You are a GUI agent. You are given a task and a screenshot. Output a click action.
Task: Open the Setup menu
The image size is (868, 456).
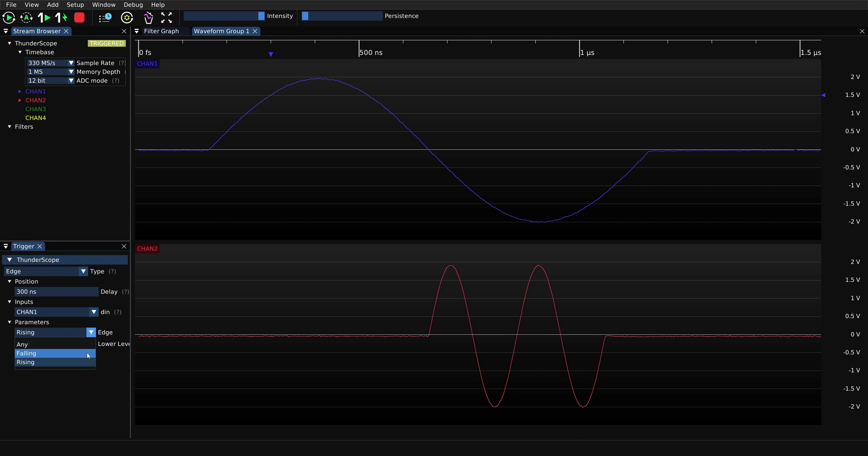[x=75, y=5]
